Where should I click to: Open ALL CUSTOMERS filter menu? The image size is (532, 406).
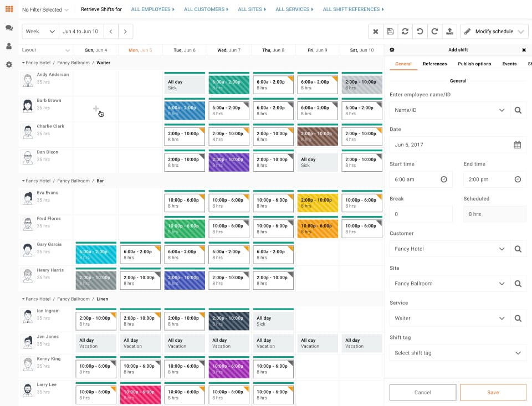pyautogui.click(x=206, y=9)
